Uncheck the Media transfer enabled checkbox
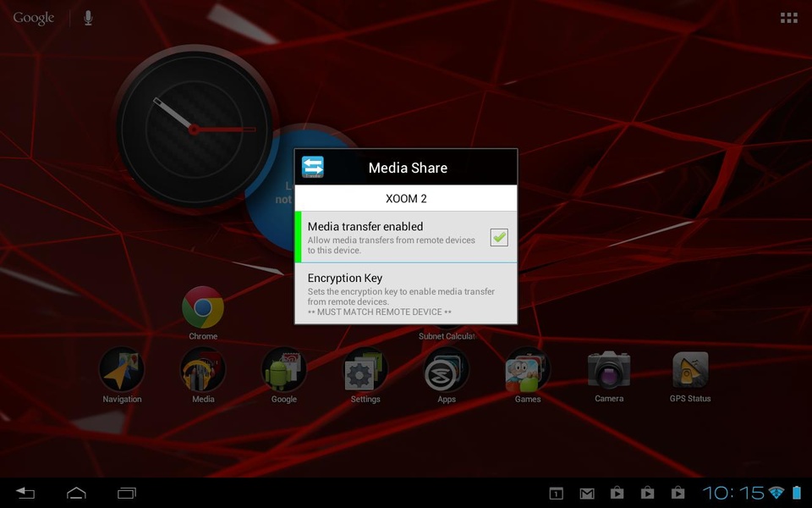The width and height of the screenshot is (812, 508). click(499, 237)
